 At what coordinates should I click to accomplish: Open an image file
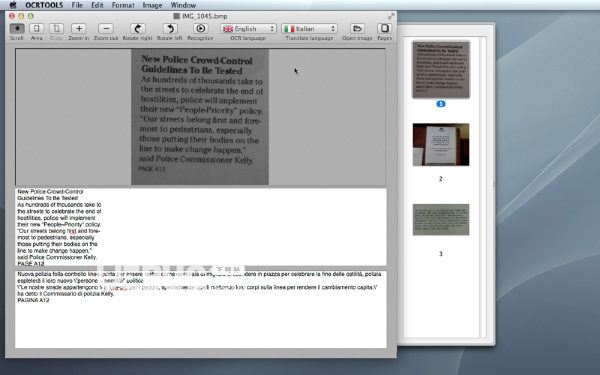tap(357, 29)
